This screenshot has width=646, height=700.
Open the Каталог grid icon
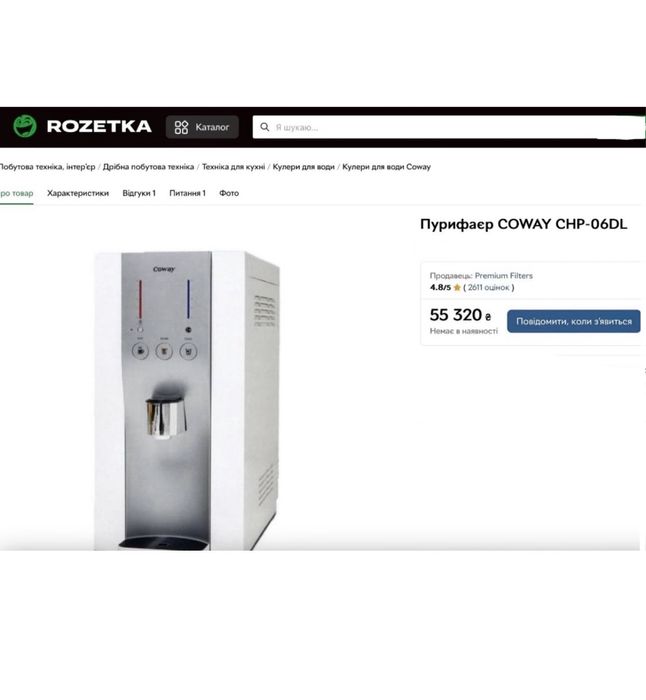pyautogui.click(x=181, y=127)
